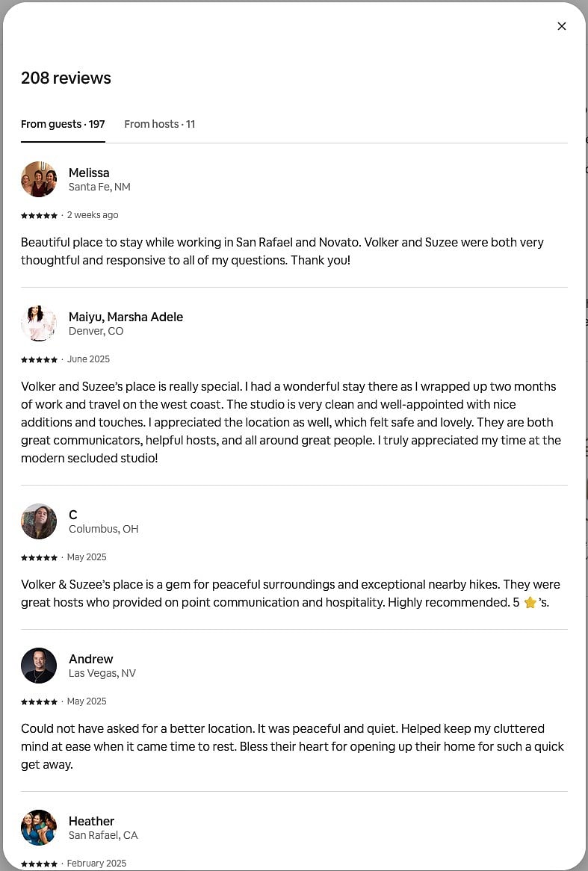Click the star rating on Melissa's review
Image resolution: width=588 pixels, height=871 pixels.
tap(39, 216)
